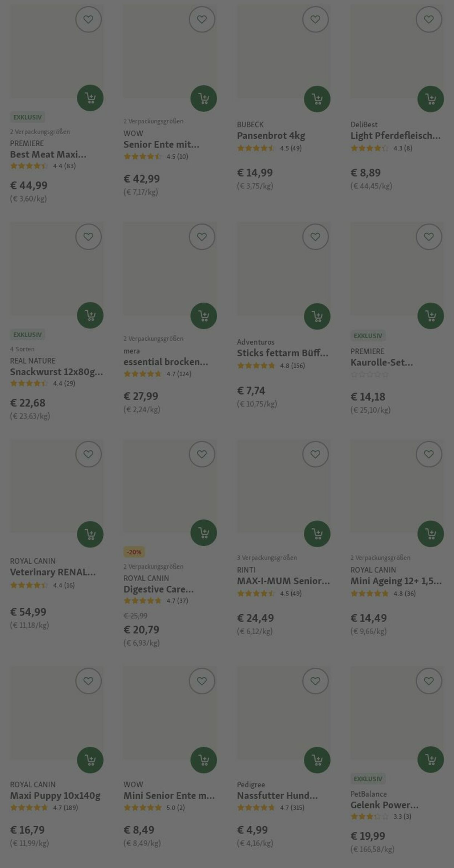Add PetBalance Gelenk Power to cart
Screen dimensions: 454x868
pos(430,759)
